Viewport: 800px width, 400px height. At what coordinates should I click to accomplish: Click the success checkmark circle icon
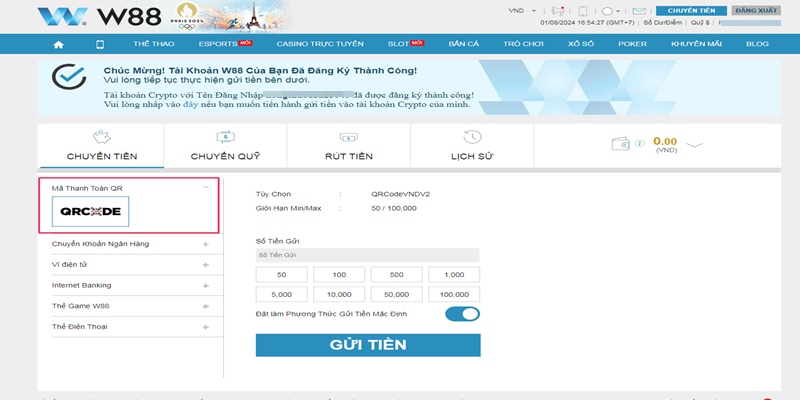pos(69,77)
